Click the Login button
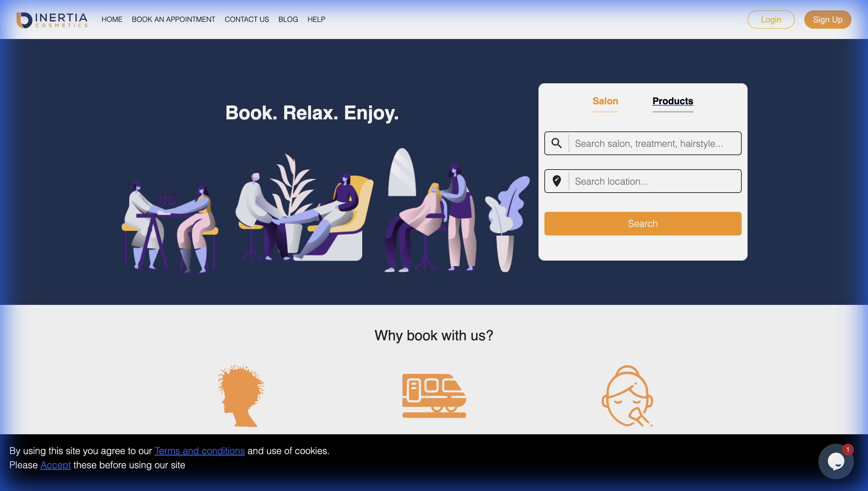 coord(771,19)
